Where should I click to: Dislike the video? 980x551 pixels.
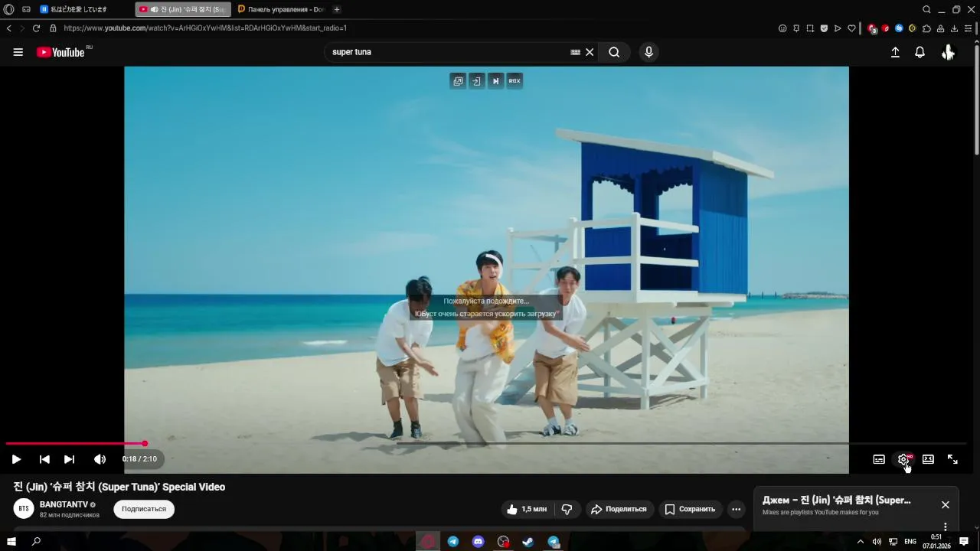[567, 509]
